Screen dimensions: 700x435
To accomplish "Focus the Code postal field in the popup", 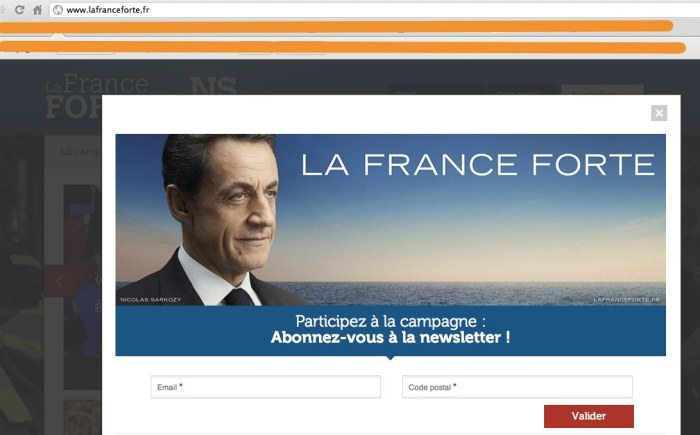I will pos(517,387).
